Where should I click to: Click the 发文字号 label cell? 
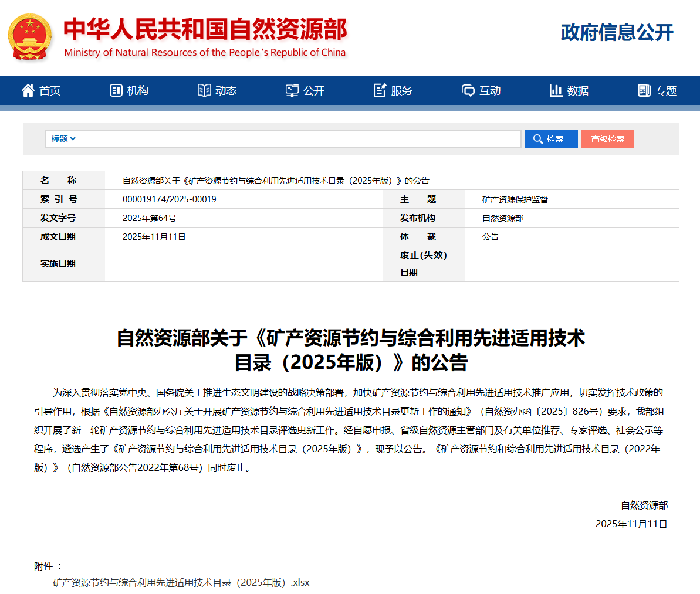tap(64, 218)
